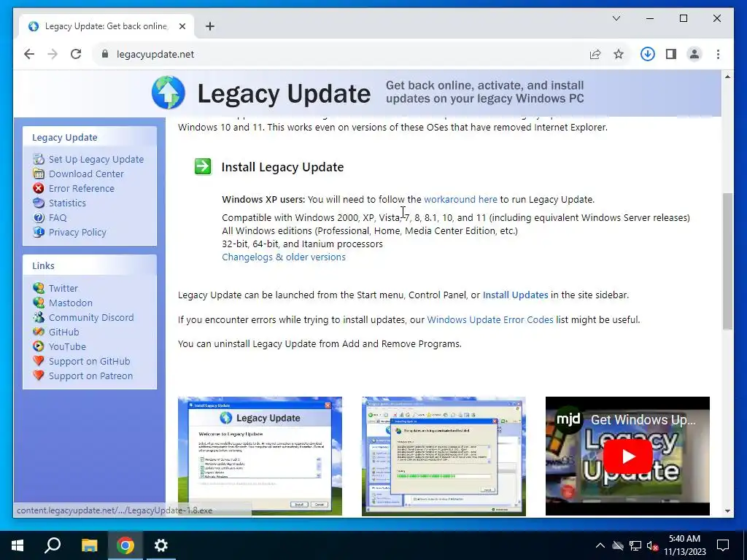The width and height of the screenshot is (747, 560).
Task: Open the Community Discord link
Action: tap(91, 317)
